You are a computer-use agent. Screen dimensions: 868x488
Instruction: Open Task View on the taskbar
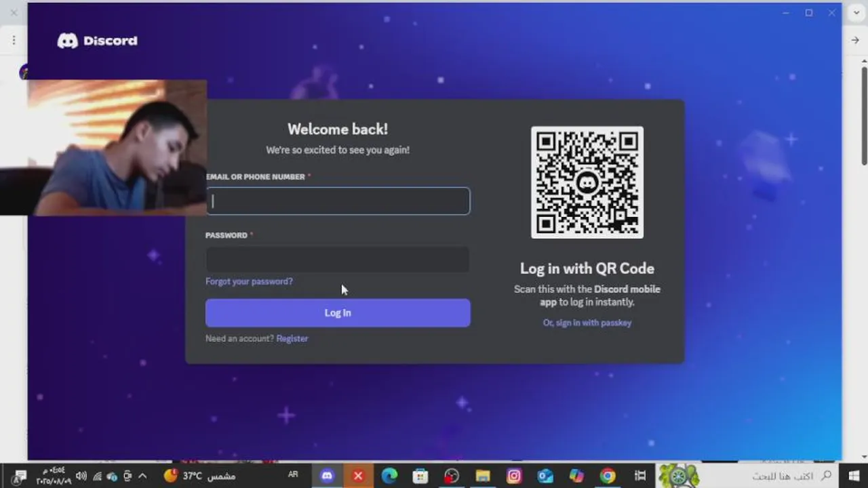pyautogui.click(x=639, y=476)
